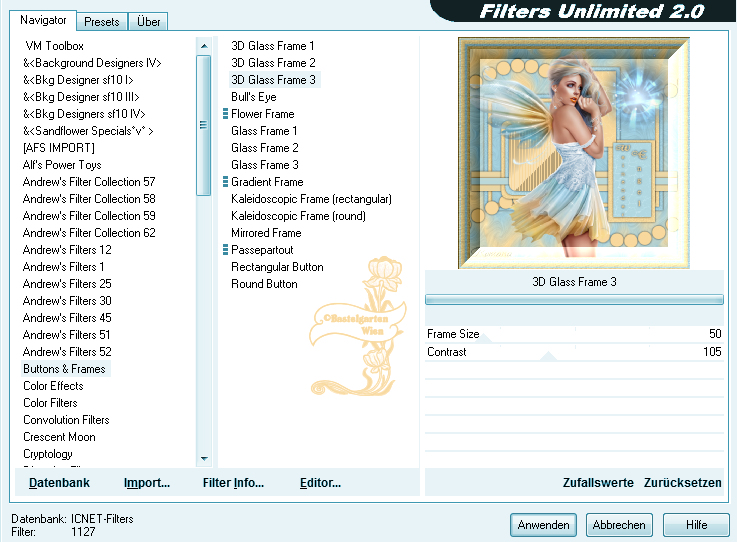Choose 3D Glass Frame 3 filter
The height and width of the screenshot is (542, 737).
point(274,80)
